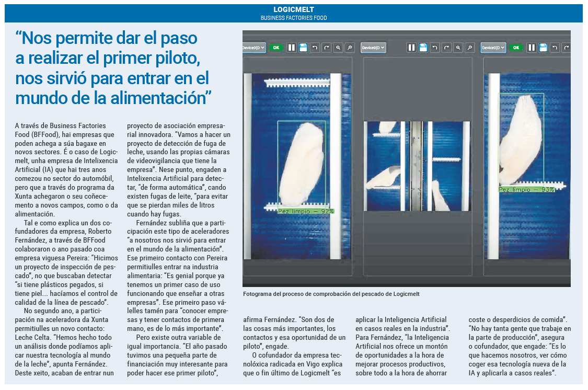Pause the feed in the 92% fish panel
This screenshot has width=588, height=390.
[x=291, y=48]
